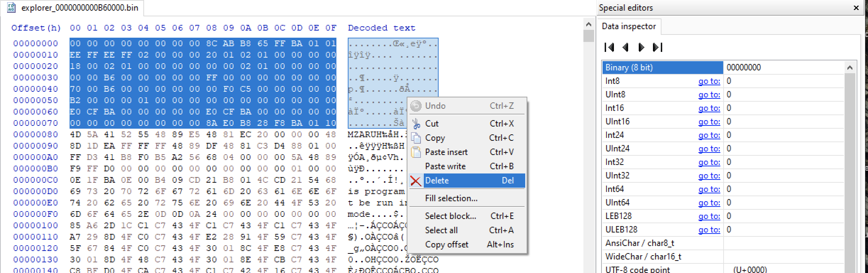Choose Copy offset menu entry

(x=467, y=245)
